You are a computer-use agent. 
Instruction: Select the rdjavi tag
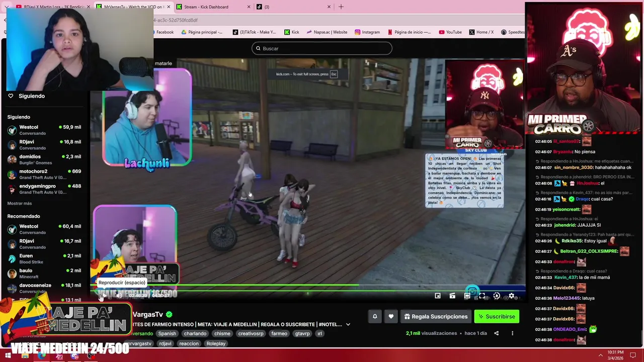(166, 343)
